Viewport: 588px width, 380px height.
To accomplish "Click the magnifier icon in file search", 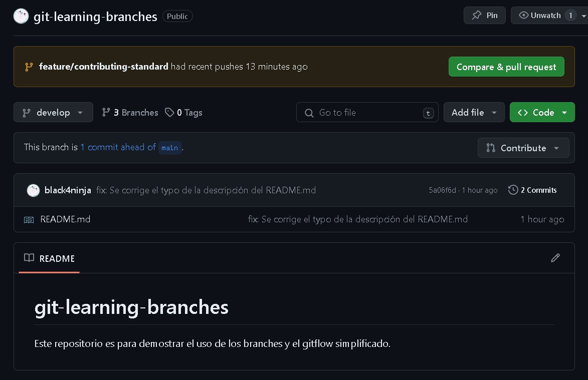I will coord(309,113).
